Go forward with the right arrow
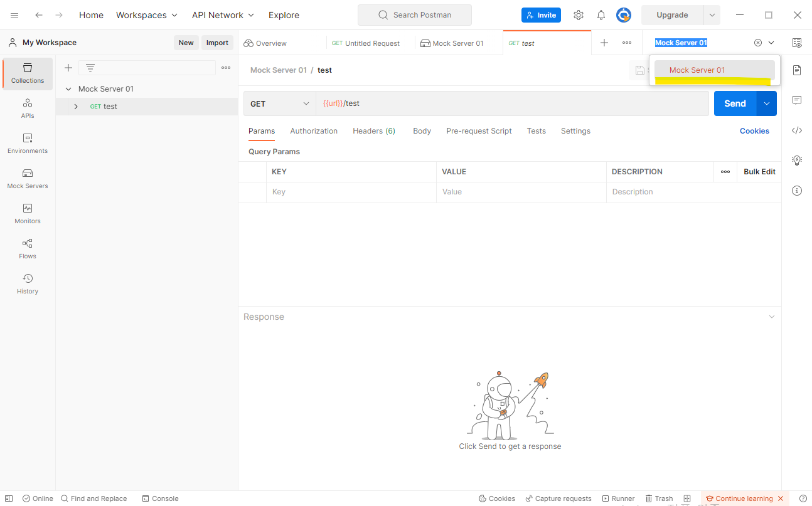The width and height of the screenshot is (812, 506). [59, 15]
